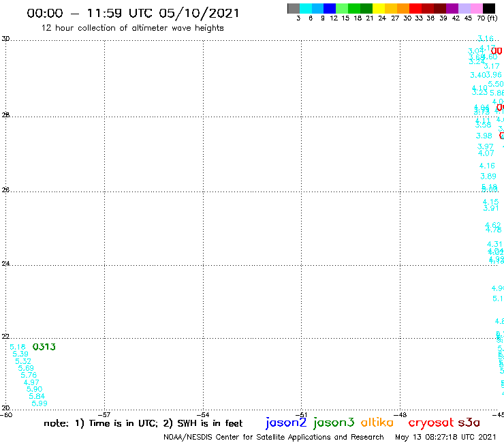Click the 70 (ft) color scale label
Viewport: 504px width, 443px height.
[487, 18]
